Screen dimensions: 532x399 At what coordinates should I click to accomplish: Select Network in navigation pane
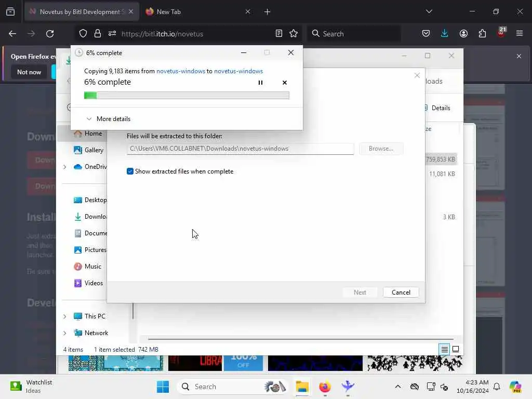point(91,333)
